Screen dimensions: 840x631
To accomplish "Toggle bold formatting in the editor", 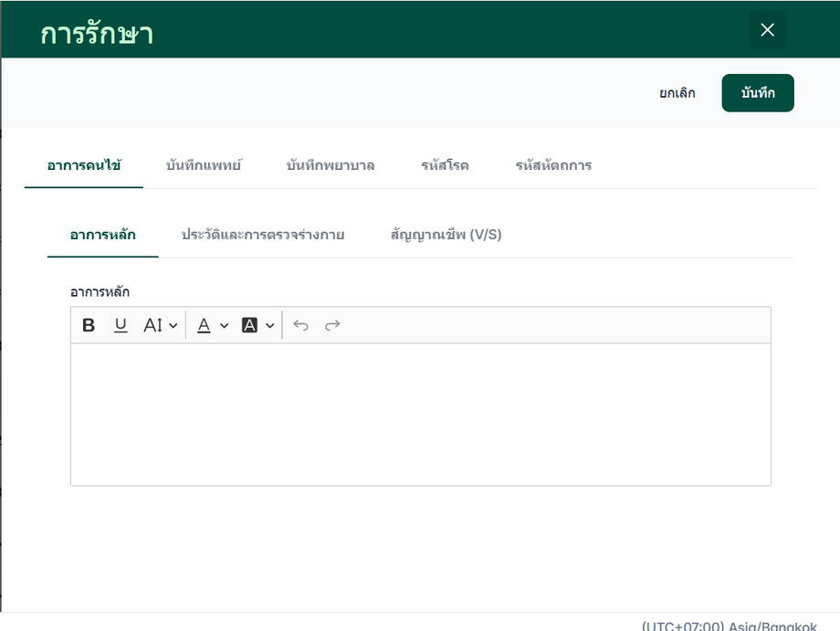I will point(89,325).
